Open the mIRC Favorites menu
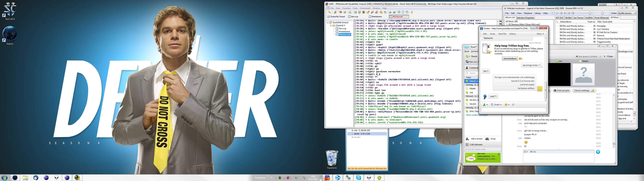The image size is (644, 181). point(346,8)
